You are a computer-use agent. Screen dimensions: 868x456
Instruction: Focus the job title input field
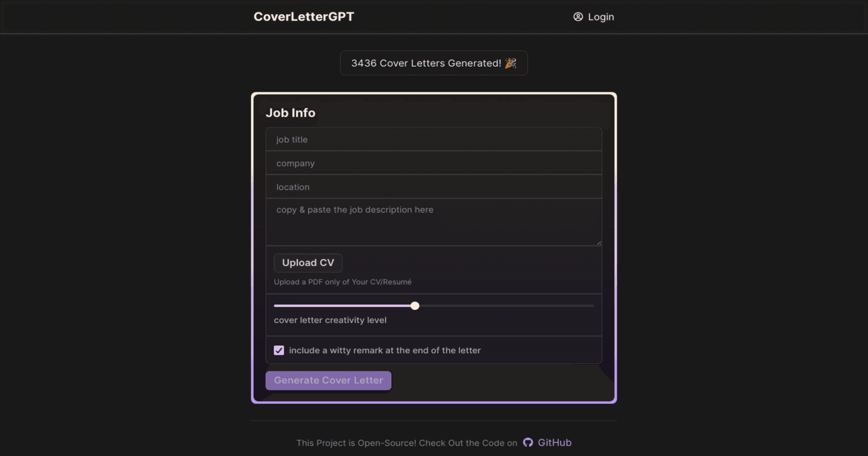(433, 140)
